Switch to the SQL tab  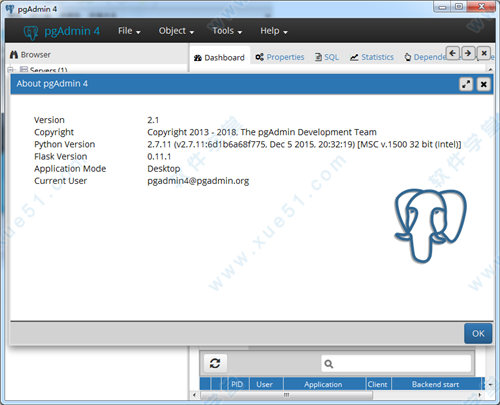pyautogui.click(x=327, y=57)
